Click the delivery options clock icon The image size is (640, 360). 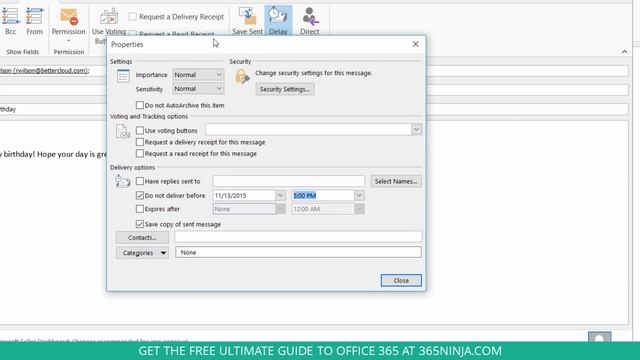[122, 181]
